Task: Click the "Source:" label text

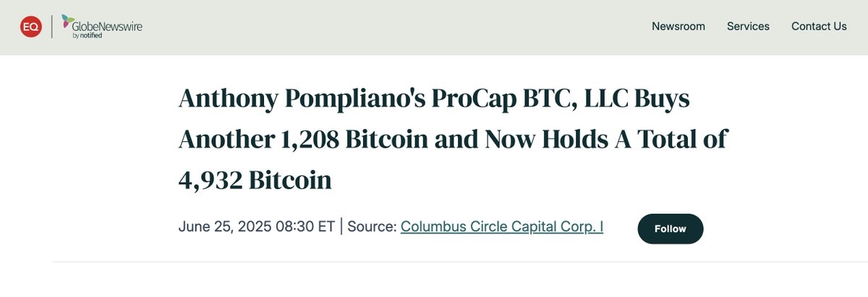Action: (372, 227)
